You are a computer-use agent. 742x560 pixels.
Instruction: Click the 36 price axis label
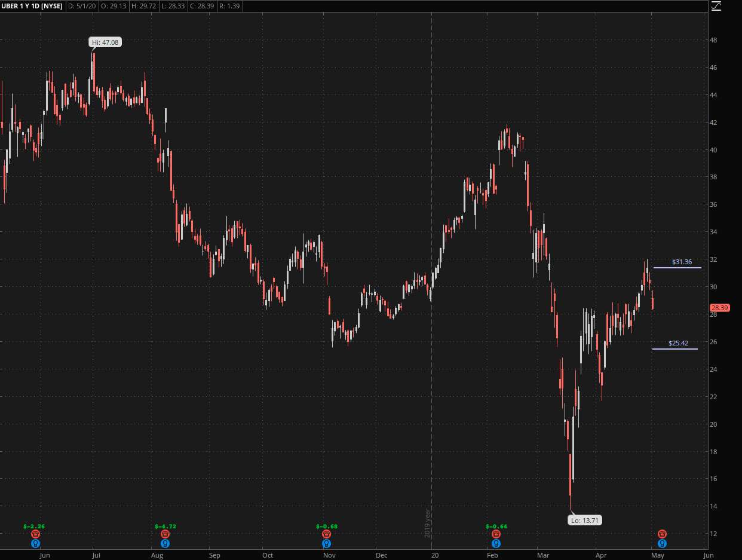click(x=713, y=204)
